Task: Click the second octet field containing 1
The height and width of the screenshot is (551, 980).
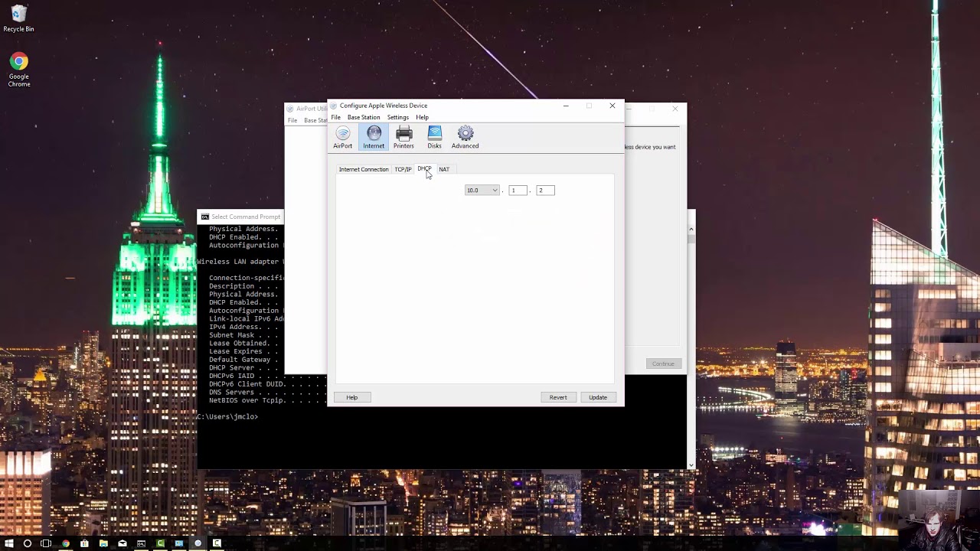Action: (x=518, y=191)
